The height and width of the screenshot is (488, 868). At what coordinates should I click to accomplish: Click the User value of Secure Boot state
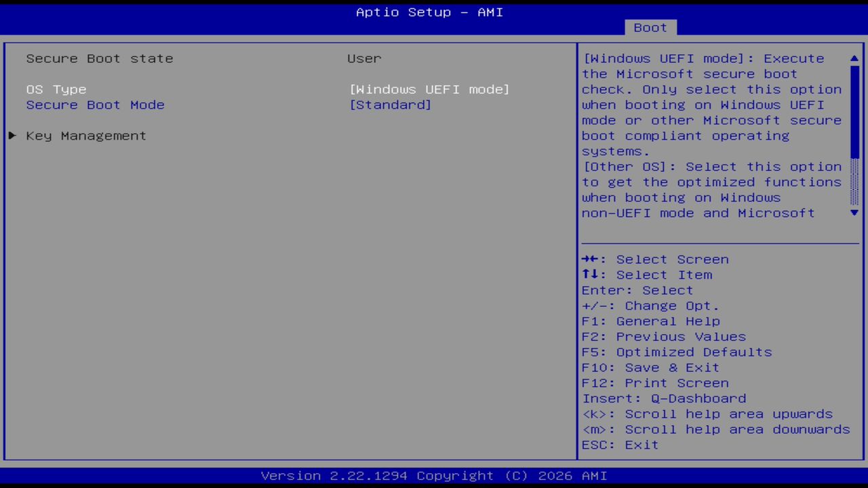click(x=363, y=58)
